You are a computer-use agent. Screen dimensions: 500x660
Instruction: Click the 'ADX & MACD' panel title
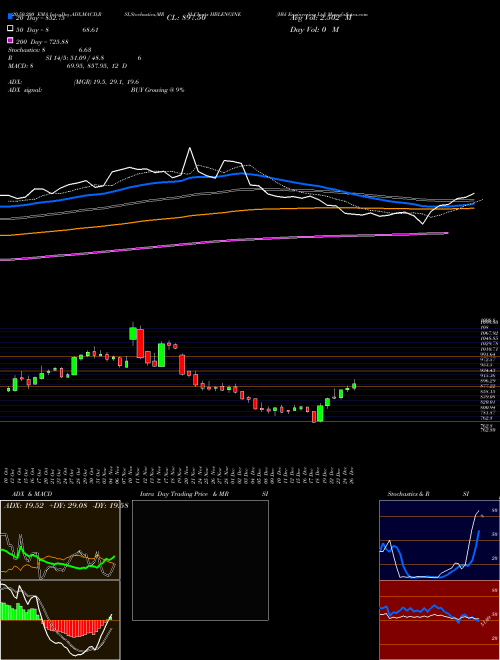point(32,494)
